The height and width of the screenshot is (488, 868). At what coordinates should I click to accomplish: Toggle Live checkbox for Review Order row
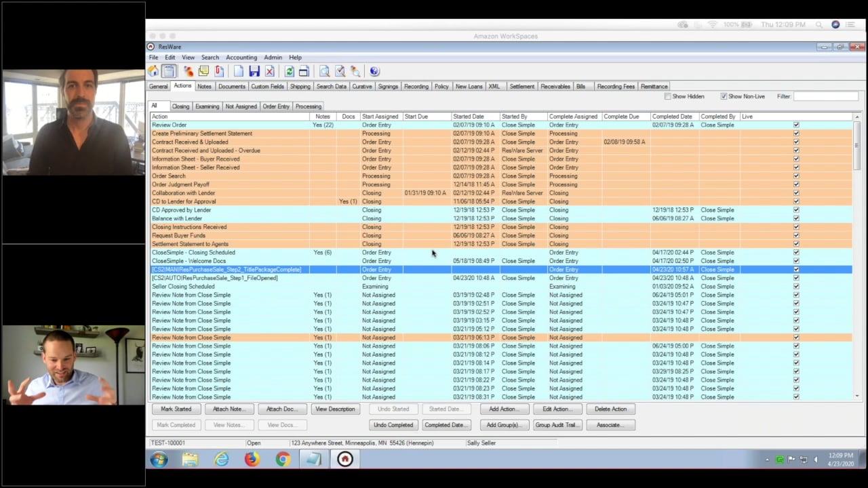796,125
